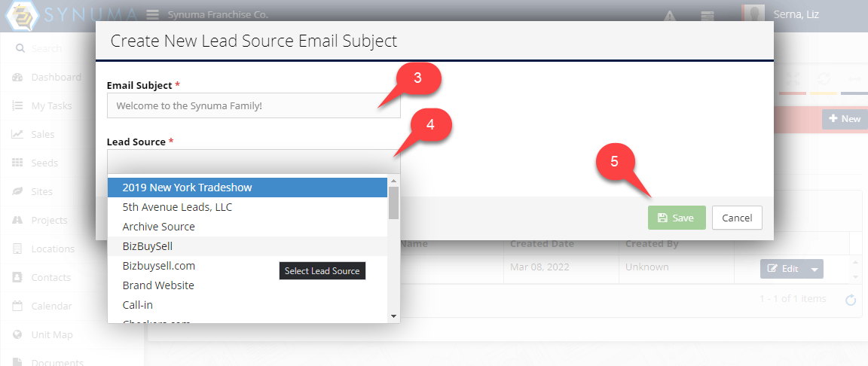The height and width of the screenshot is (366, 868).
Task: Open the Edit button dropdown arrow
Action: pyautogui.click(x=815, y=269)
